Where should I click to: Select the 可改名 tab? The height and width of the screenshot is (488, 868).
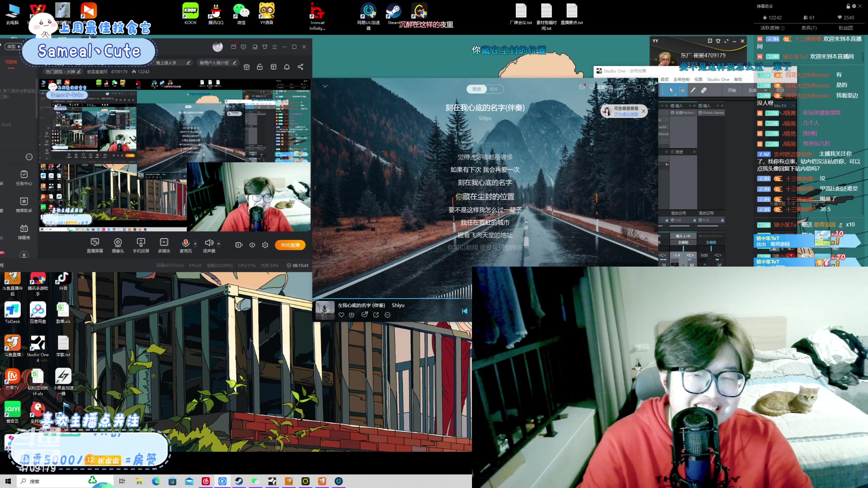11,62
